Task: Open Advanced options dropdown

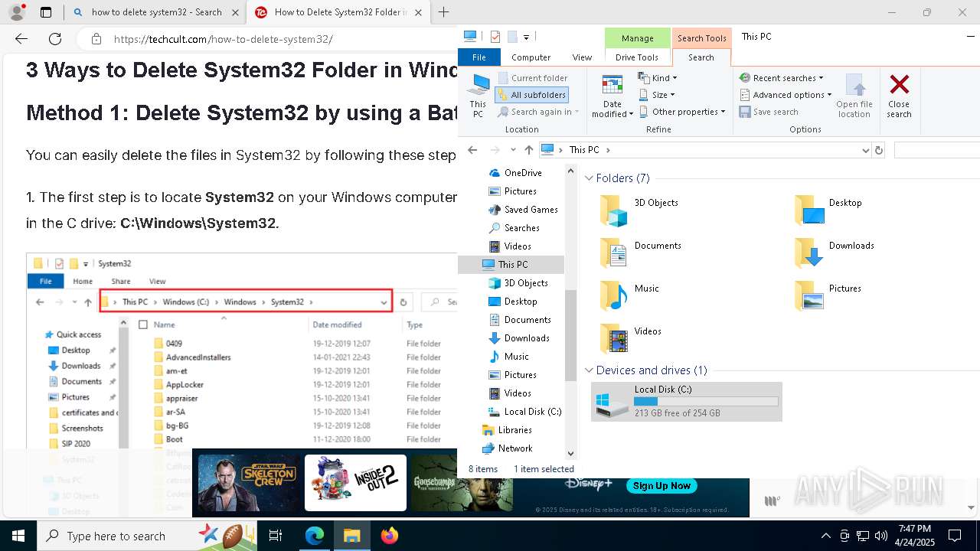Action: (786, 95)
